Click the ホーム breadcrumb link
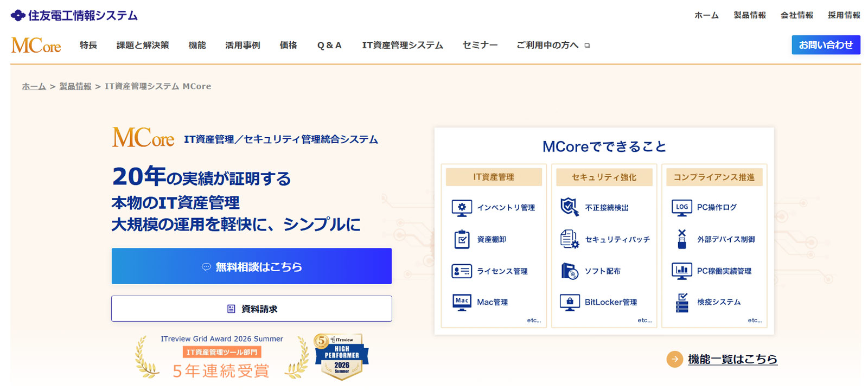868x390 pixels. (x=34, y=86)
